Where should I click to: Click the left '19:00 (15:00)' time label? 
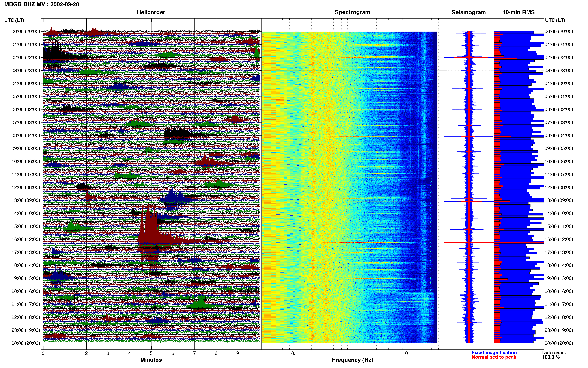(26, 278)
